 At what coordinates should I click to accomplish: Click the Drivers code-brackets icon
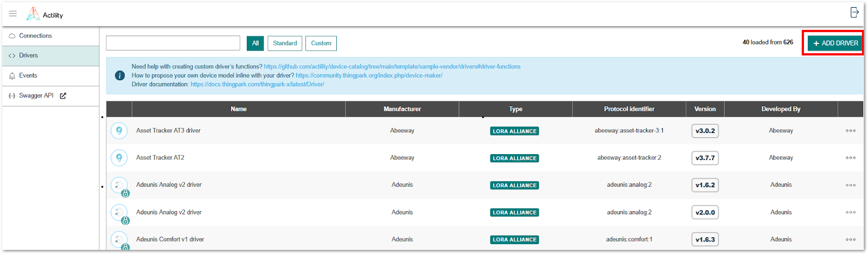click(x=12, y=56)
